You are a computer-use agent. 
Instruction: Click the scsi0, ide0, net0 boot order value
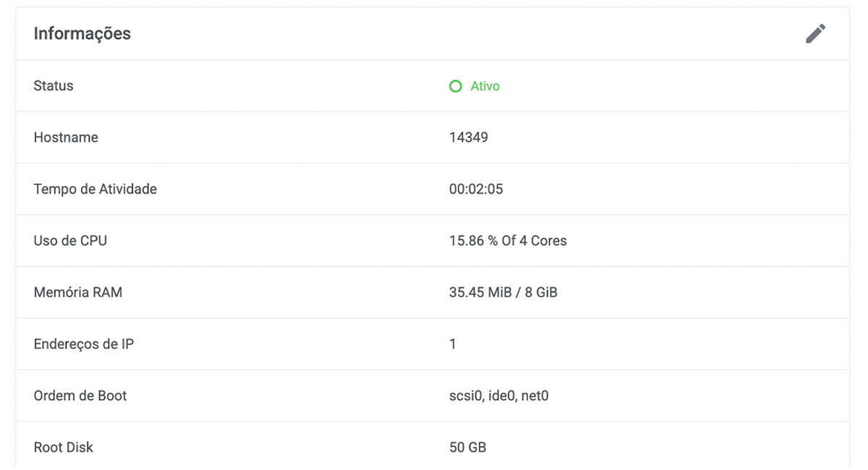[499, 396]
